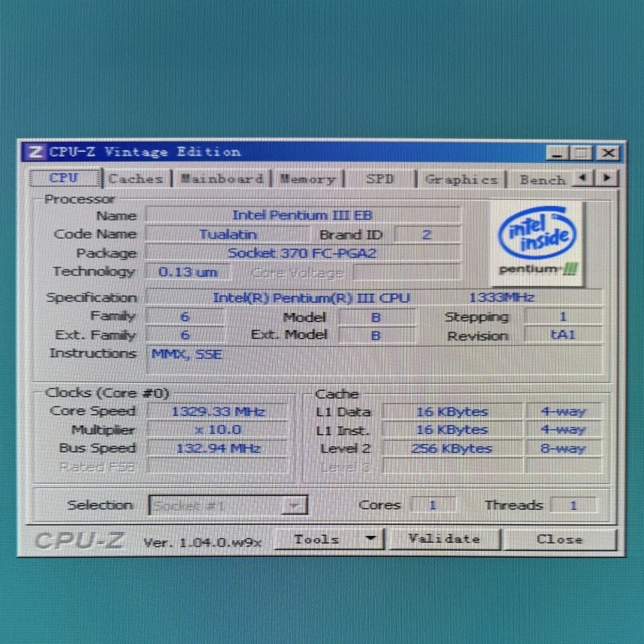This screenshot has height=644, width=644.
Task: Click the Z icon left of CPU-Z Vintage Edition
Action: click(x=35, y=152)
